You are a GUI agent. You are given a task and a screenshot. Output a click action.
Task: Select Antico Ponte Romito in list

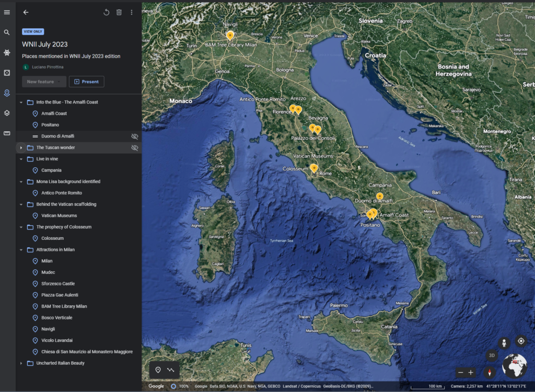pos(78,193)
